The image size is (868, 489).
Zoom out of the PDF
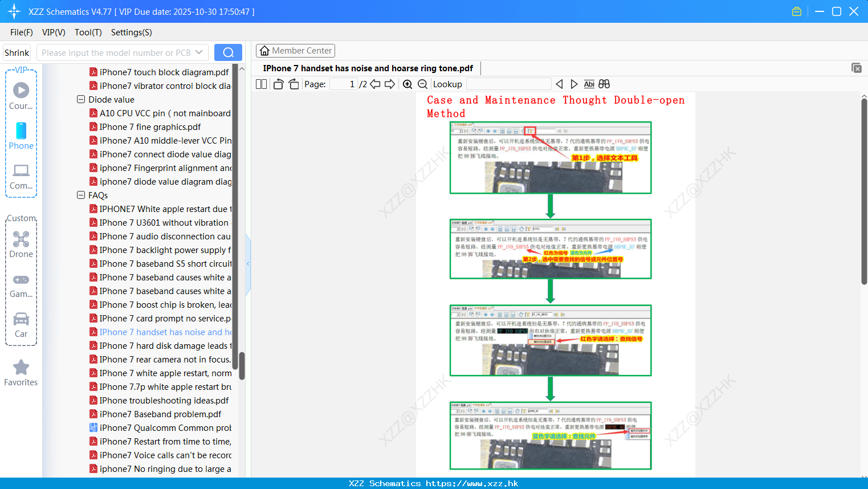pos(422,84)
